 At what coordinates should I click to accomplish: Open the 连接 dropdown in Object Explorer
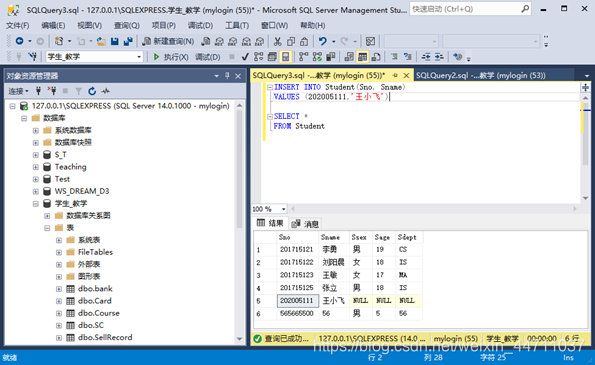(18, 91)
